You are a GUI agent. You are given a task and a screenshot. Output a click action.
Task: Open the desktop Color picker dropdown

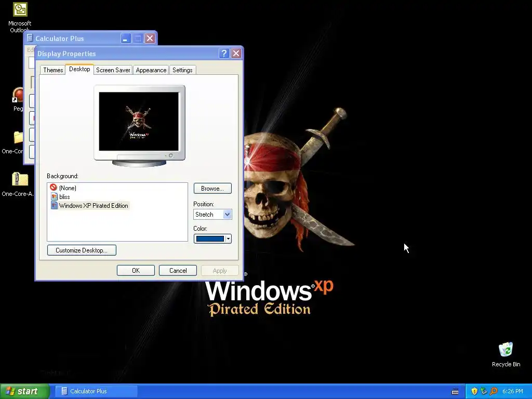(x=212, y=239)
